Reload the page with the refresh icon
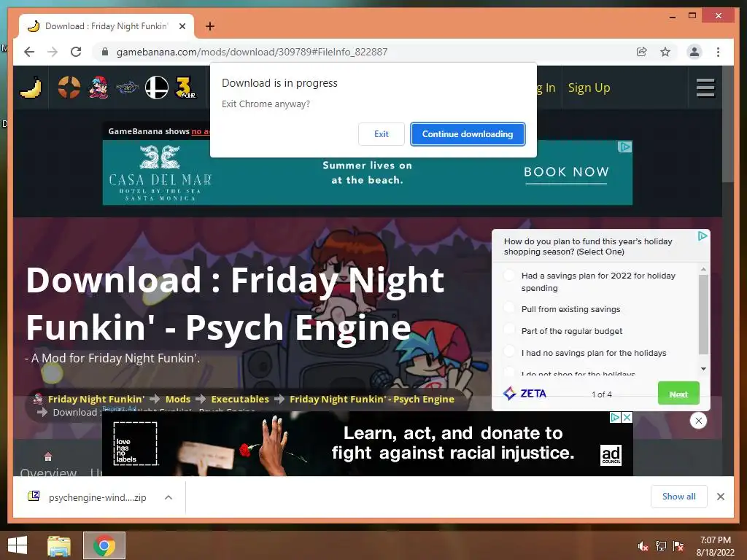This screenshot has height=560, width=747. [76, 52]
